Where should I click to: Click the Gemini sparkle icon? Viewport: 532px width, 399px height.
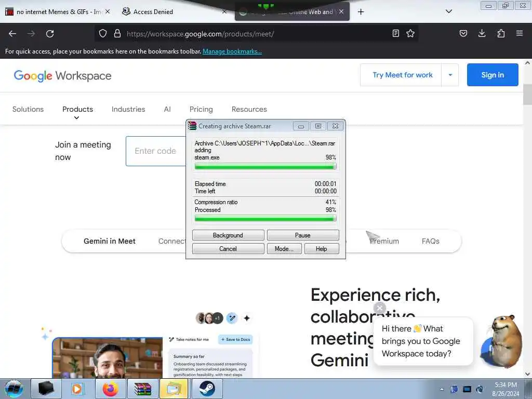pos(247,318)
